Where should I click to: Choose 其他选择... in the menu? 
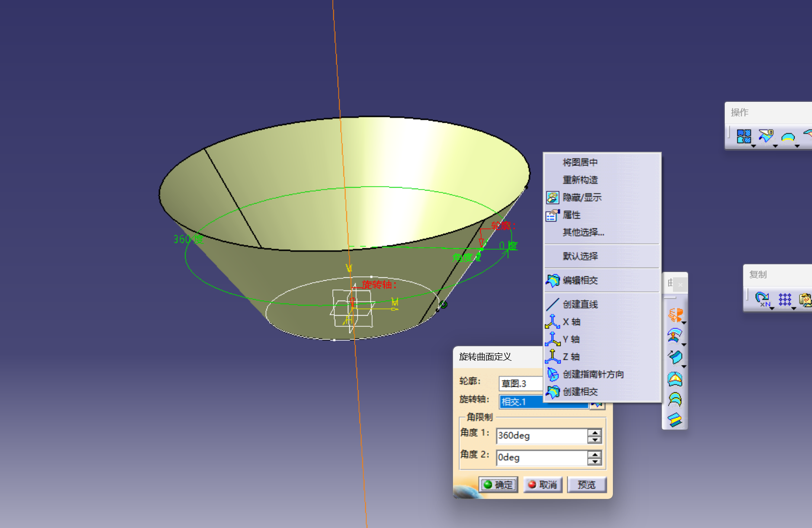tap(603, 232)
